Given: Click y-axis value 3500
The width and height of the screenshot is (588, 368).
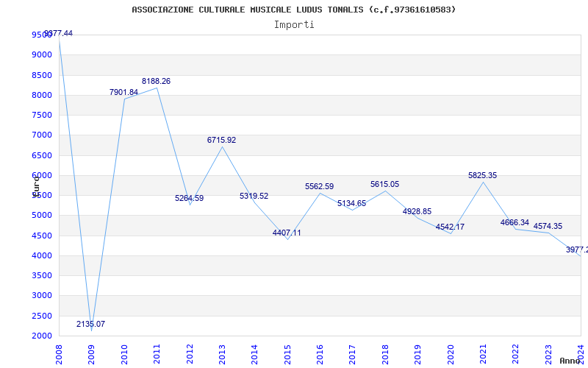Looking at the screenshot, I should 42,275.
